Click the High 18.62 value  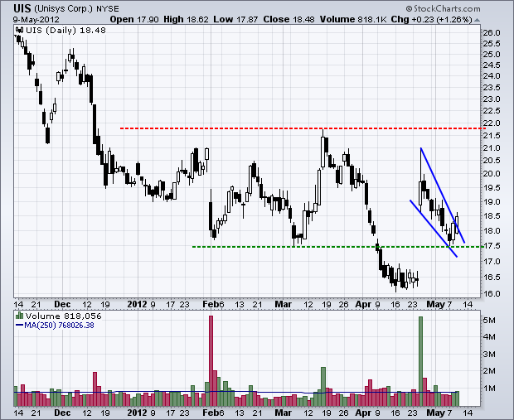[186, 19]
